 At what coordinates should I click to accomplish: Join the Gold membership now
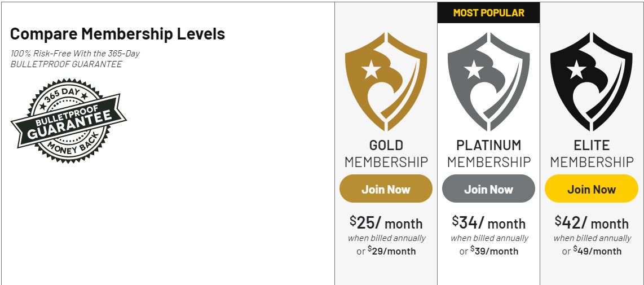click(x=386, y=188)
